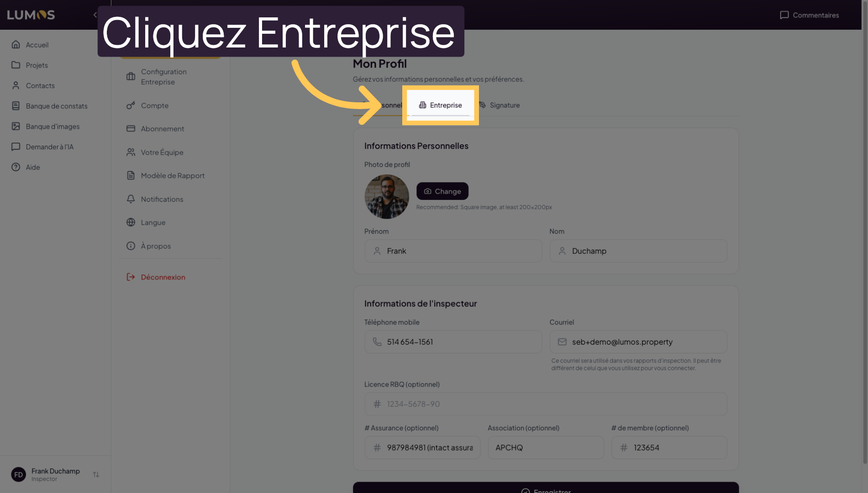Open Demander à l'IA chat

pos(49,147)
